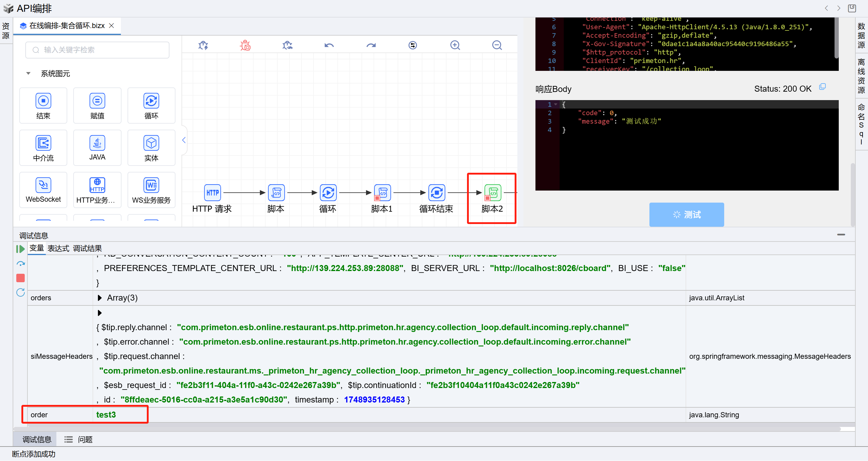
Task: Click the 测试 button
Action: click(x=687, y=215)
